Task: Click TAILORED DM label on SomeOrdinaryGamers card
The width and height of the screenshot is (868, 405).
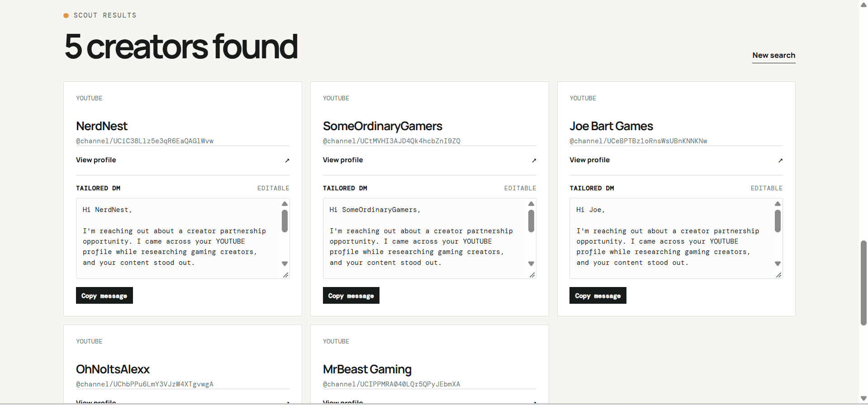Action: click(x=345, y=188)
